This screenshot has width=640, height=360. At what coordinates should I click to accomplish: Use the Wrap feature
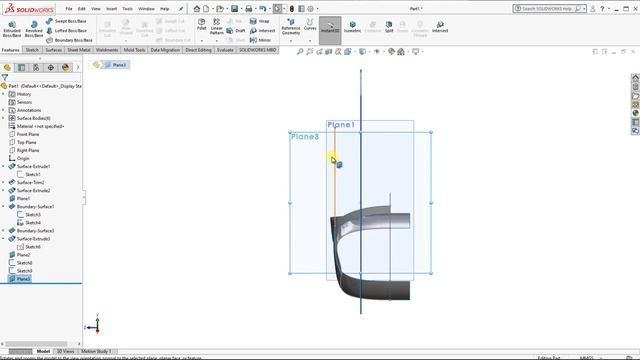tap(260, 21)
